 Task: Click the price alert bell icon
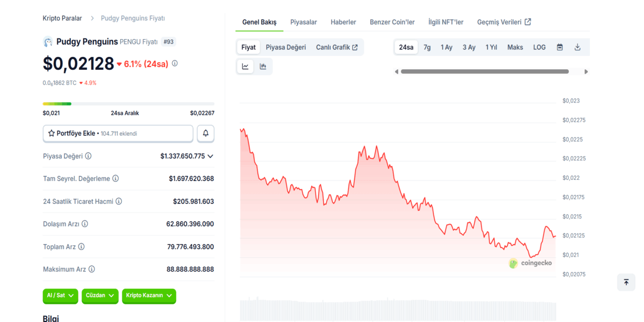tap(206, 133)
